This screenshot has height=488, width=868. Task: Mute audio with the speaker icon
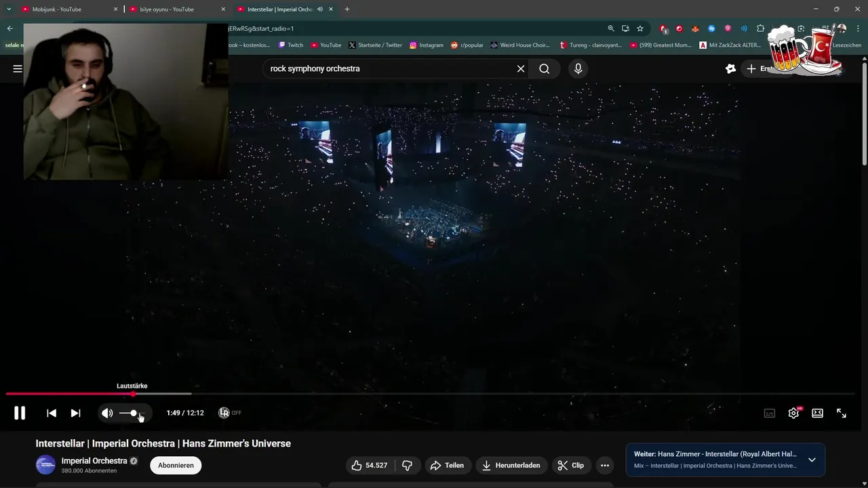(x=107, y=413)
